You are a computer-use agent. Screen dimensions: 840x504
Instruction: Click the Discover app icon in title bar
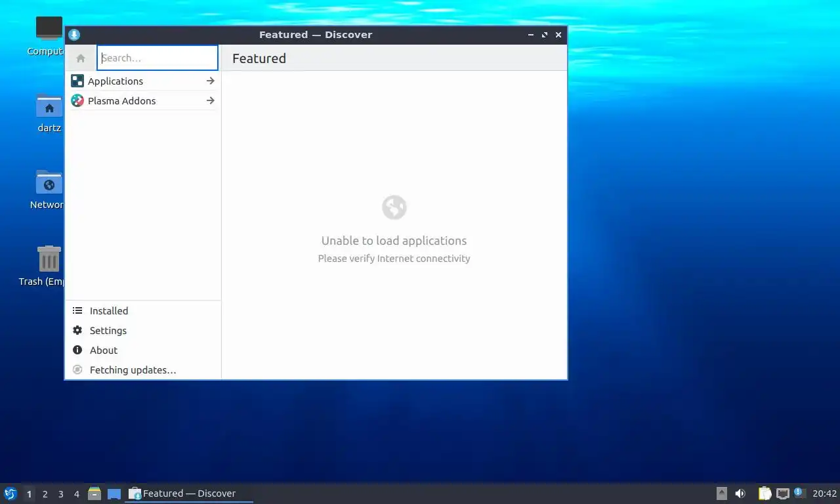point(74,35)
